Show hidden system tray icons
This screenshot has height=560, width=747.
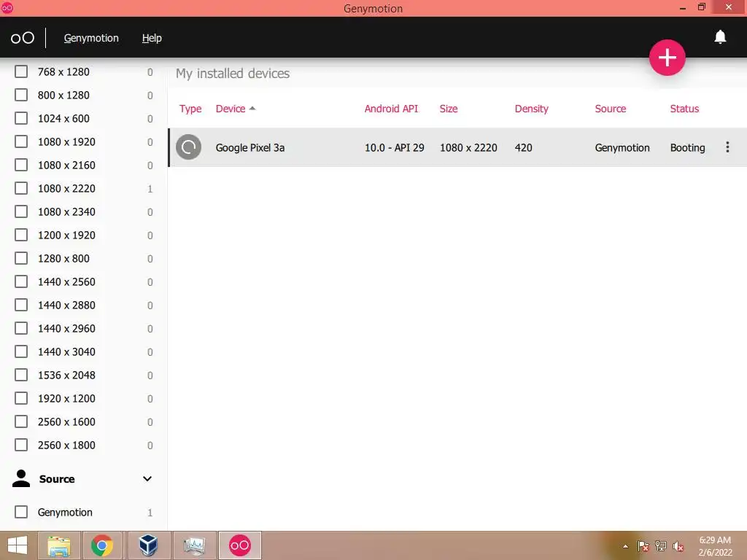tap(625, 546)
